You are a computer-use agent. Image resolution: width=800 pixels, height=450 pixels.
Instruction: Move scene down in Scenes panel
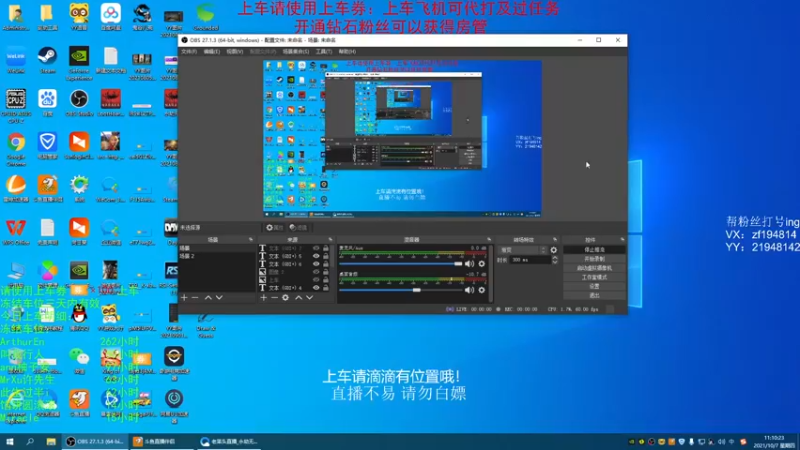pyautogui.click(x=219, y=297)
